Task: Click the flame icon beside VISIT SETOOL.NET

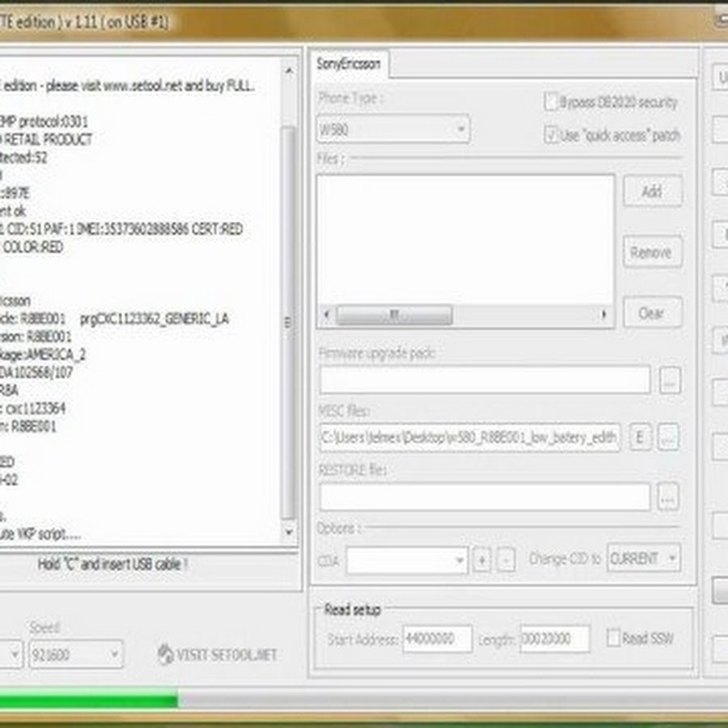Action: [166, 654]
